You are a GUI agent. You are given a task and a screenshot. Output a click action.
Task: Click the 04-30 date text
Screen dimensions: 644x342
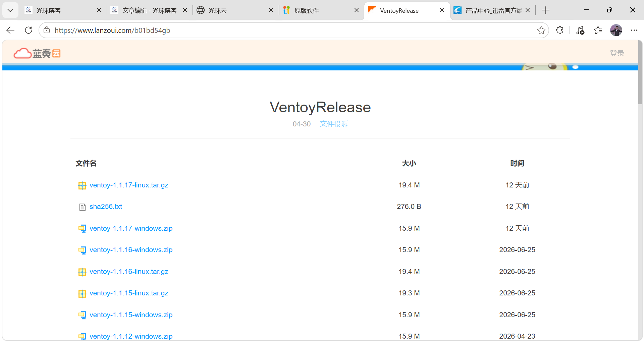(x=302, y=124)
